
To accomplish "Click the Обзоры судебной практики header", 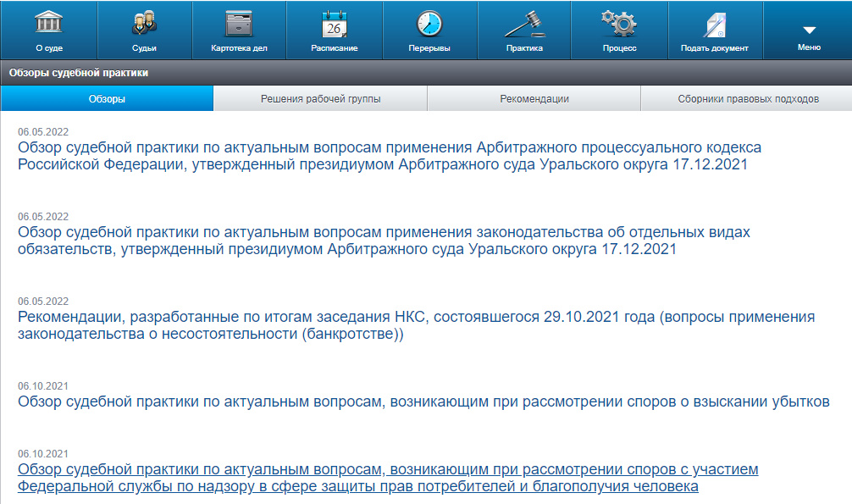I will (79, 73).
